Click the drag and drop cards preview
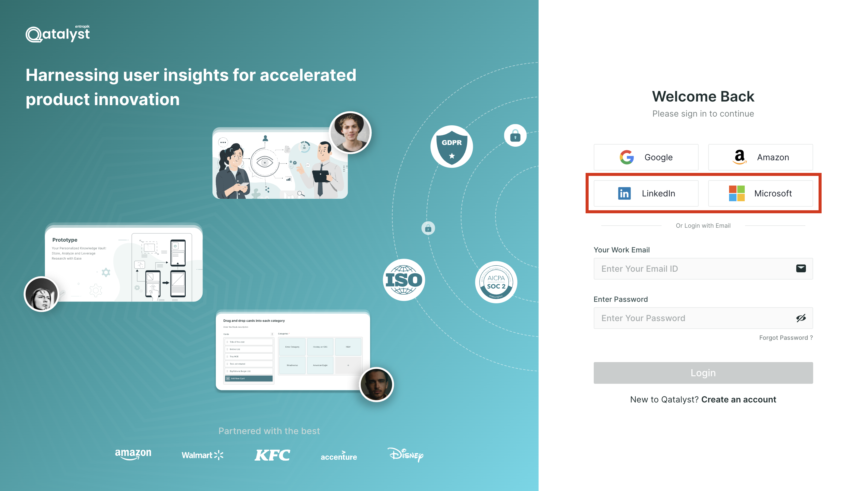Image resolution: width=868 pixels, height=491 pixels. [x=293, y=350]
